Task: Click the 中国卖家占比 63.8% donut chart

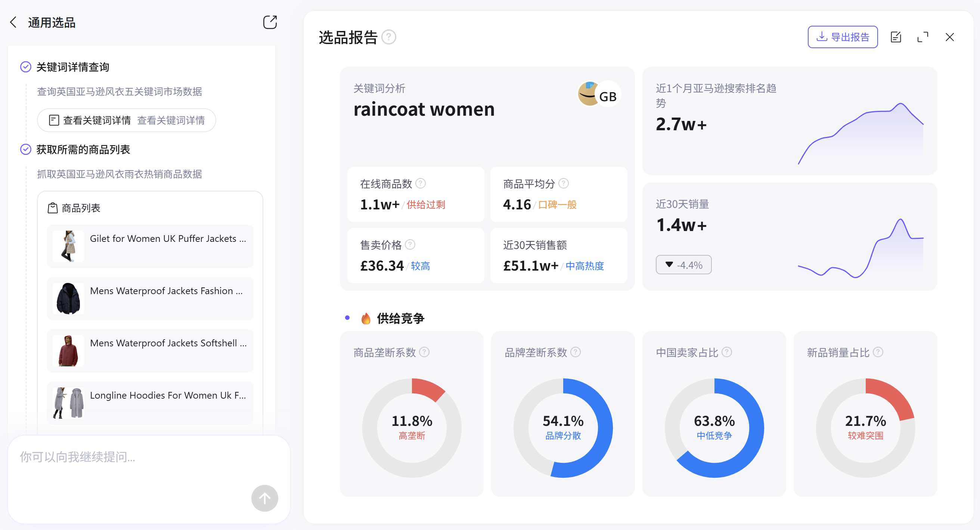Action: click(x=714, y=427)
